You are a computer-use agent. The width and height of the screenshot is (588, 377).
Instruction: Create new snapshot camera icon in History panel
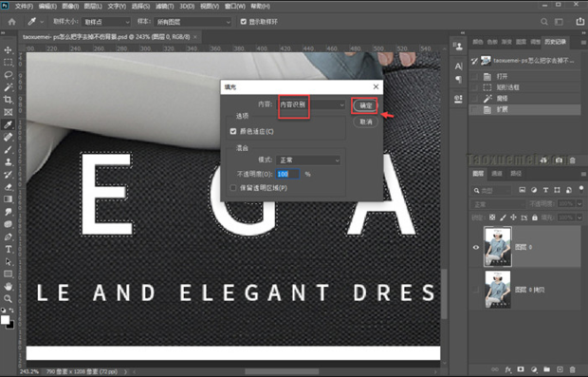point(559,160)
